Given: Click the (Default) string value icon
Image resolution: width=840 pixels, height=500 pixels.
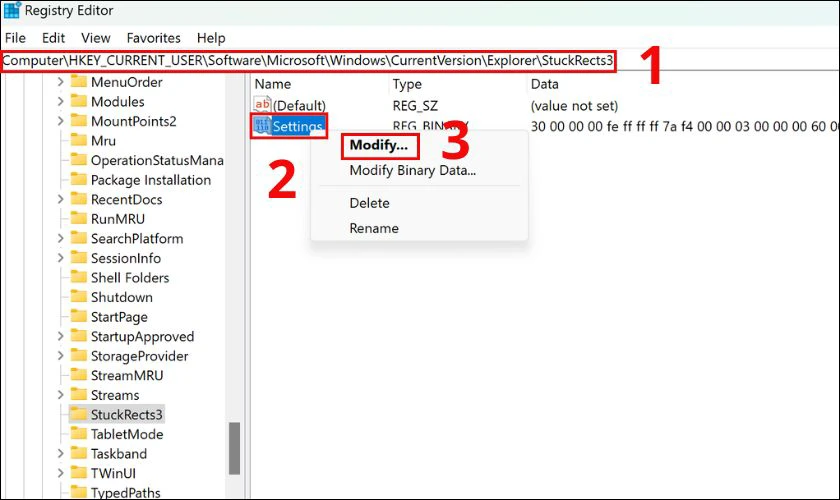Looking at the screenshot, I should pos(262,105).
